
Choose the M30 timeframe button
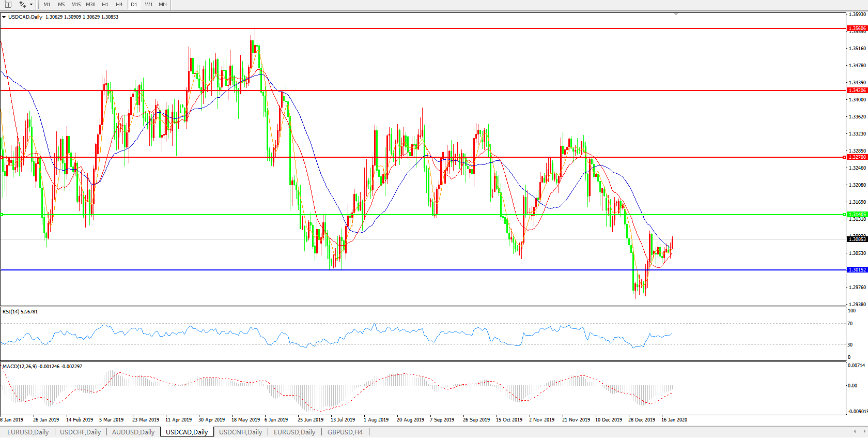90,4
